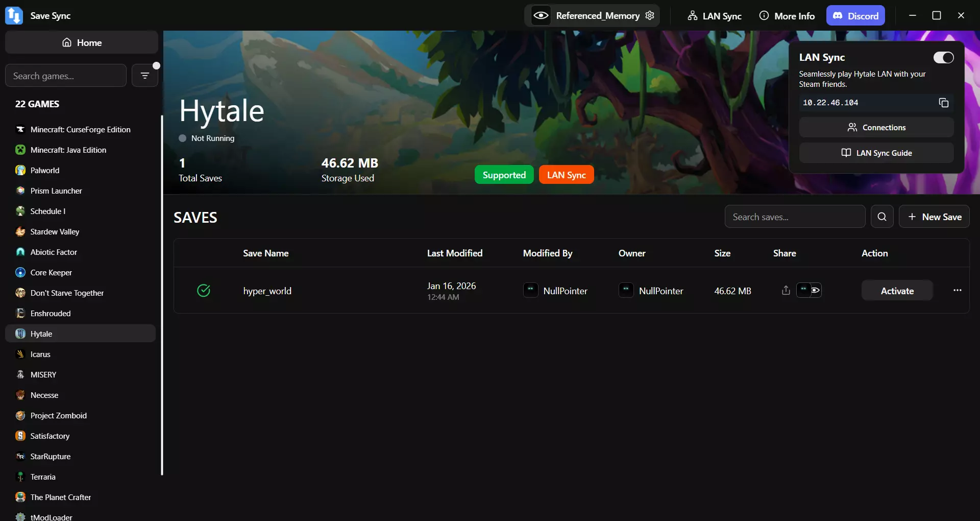Select Minecraft: CurseForge Edition in game list
Screen dimensions: 980x521
tap(80, 129)
